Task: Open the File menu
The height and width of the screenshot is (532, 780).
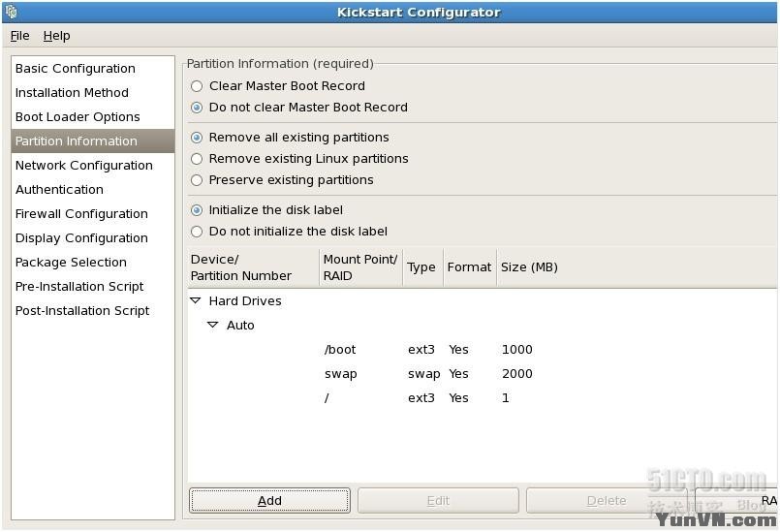Action: pos(19,36)
